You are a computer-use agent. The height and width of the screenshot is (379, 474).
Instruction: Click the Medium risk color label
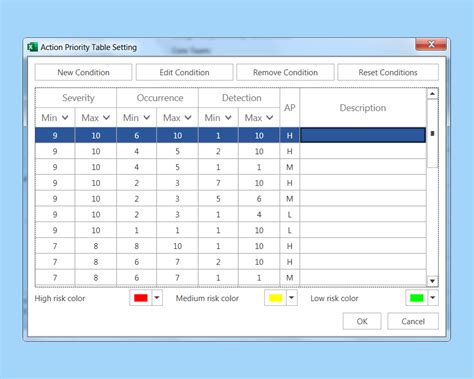207,298
